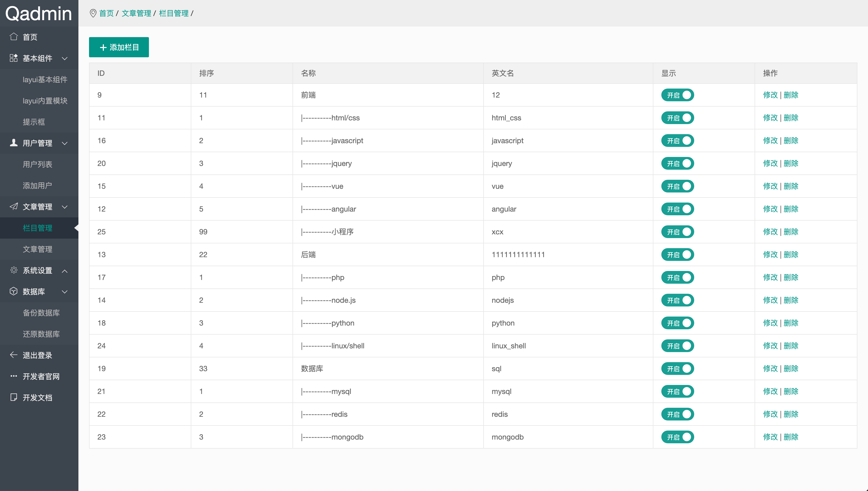Image resolution: width=868 pixels, height=491 pixels.
Task: Click the 开发文档 document icon
Action: [x=14, y=397]
